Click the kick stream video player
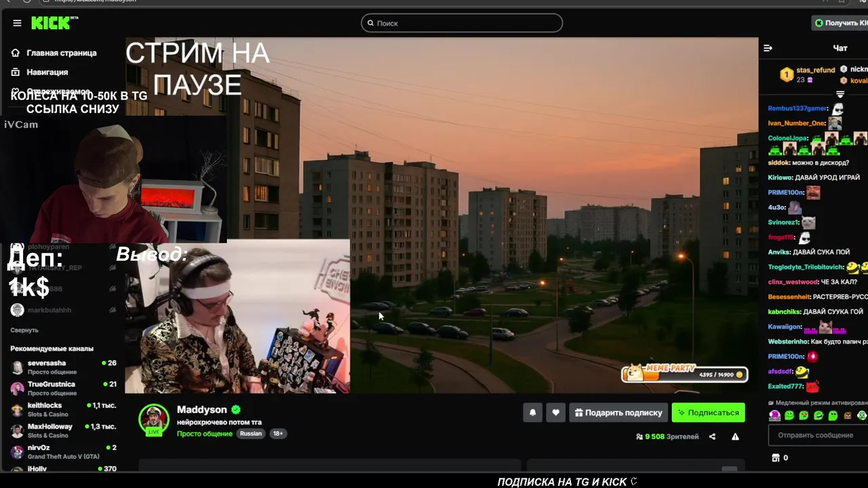Screen dimensions: 868x488 point(441,215)
